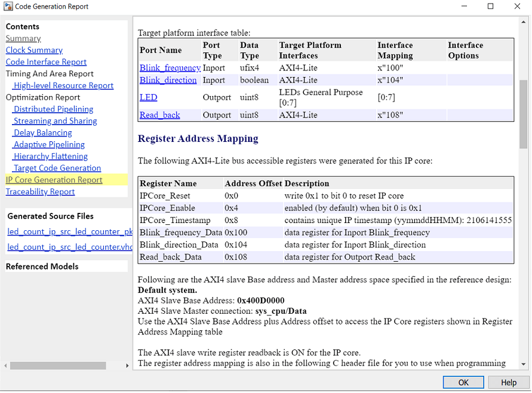
Task: Open the Summary page
Action: tap(23, 38)
